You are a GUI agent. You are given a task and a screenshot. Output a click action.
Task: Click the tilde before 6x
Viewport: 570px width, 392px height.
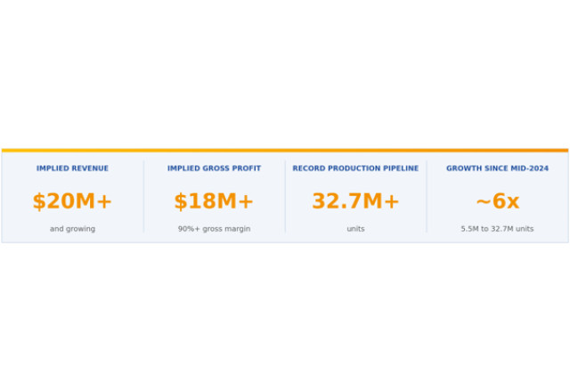click(484, 202)
